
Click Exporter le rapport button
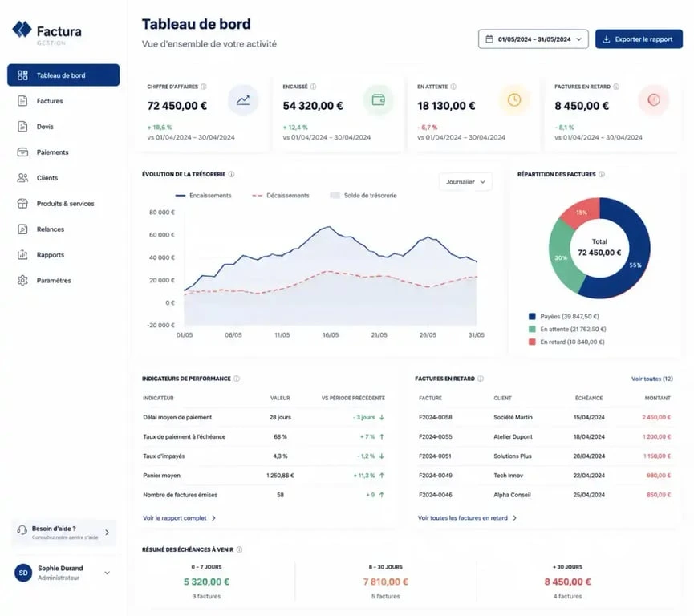[x=639, y=39]
